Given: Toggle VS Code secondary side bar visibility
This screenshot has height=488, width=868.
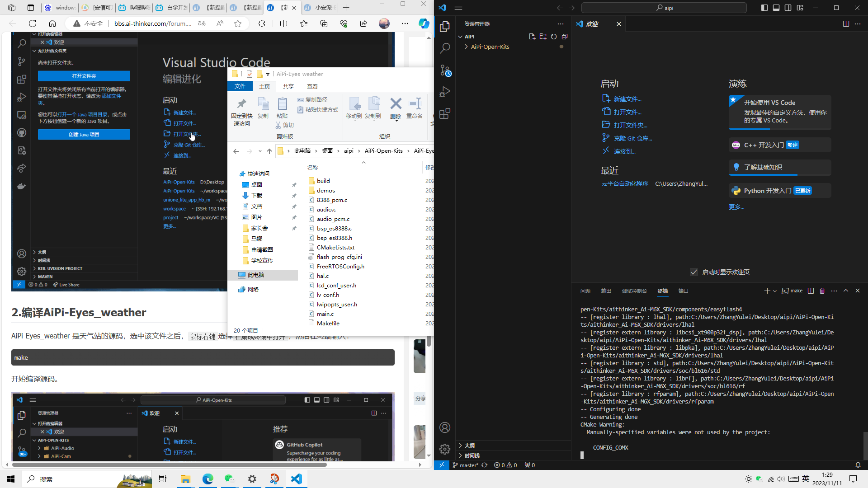Looking at the screenshot, I should pyautogui.click(x=788, y=8).
